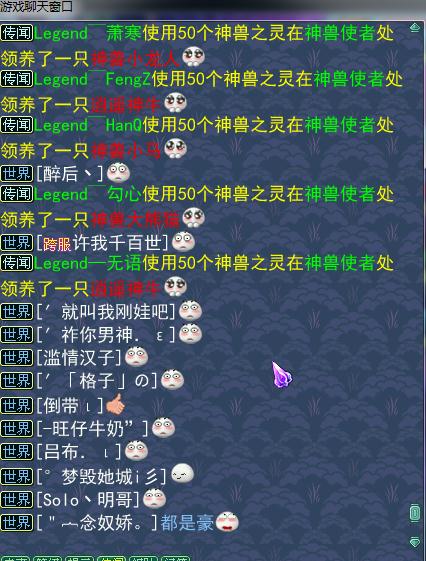
Task: Click the 传闻 channel tag before Legend HanQ
Action: coord(17,125)
